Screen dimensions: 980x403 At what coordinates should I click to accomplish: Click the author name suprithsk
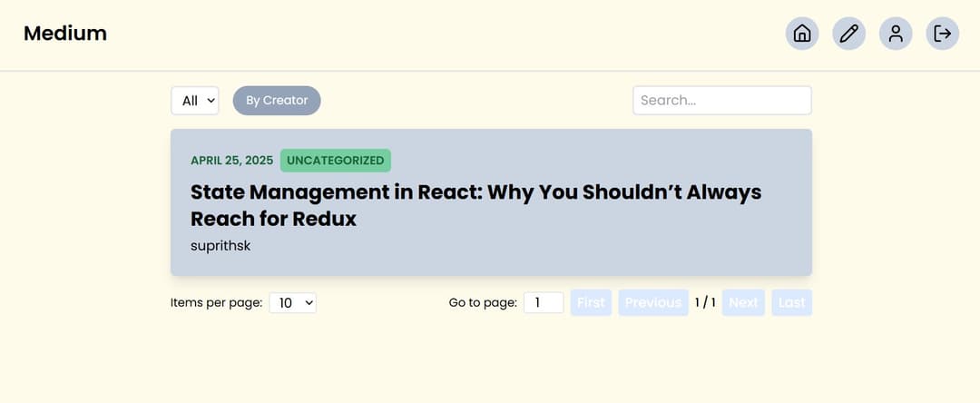point(220,246)
